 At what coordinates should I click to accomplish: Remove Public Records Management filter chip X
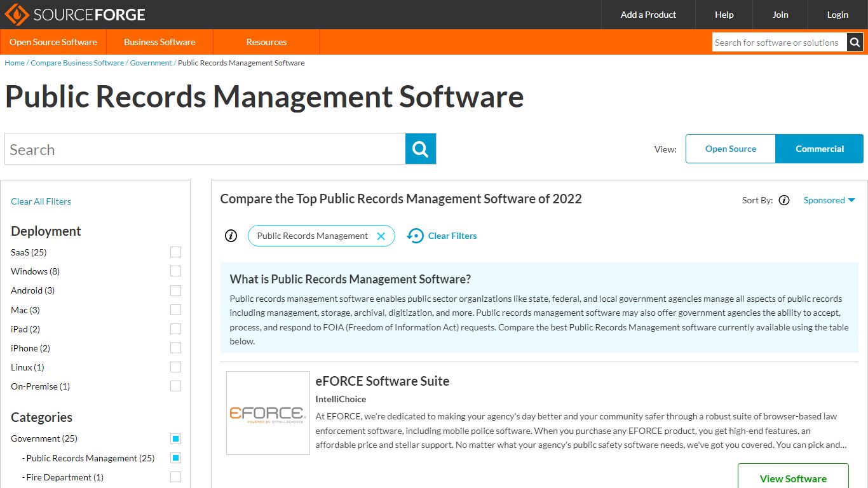coord(381,236)
